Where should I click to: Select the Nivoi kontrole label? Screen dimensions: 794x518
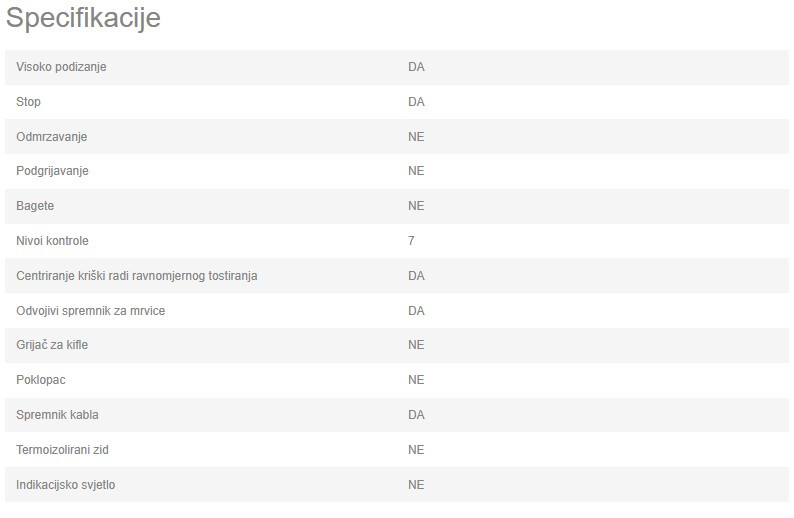pos(52,241)
